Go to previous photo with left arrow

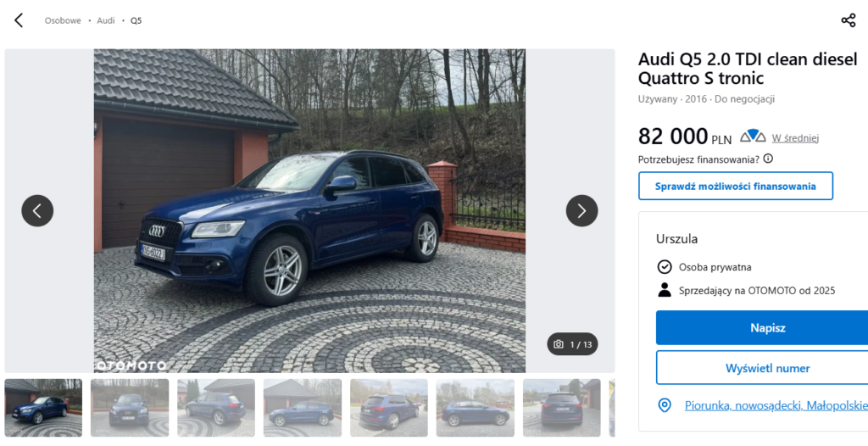click(x=37, y=210)
